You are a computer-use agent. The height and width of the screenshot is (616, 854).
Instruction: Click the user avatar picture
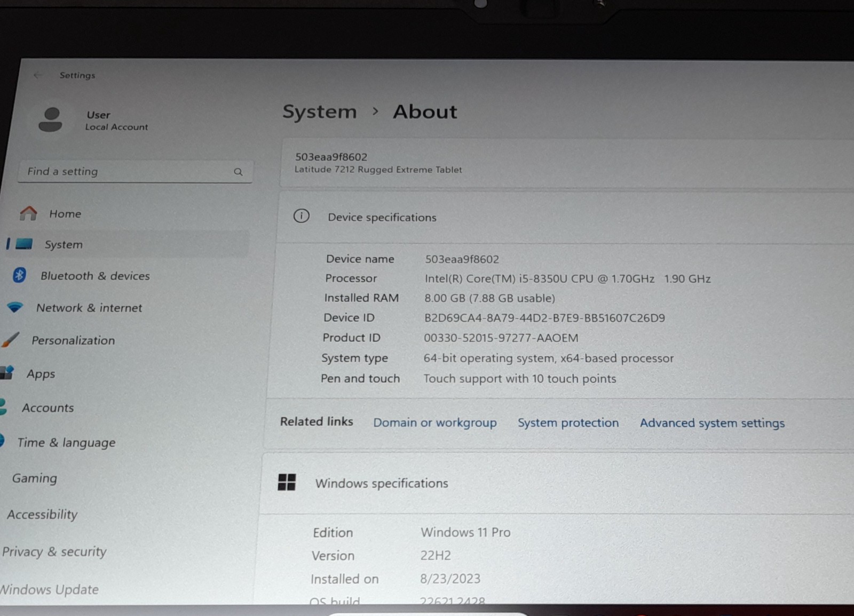(x=51, y=119)
